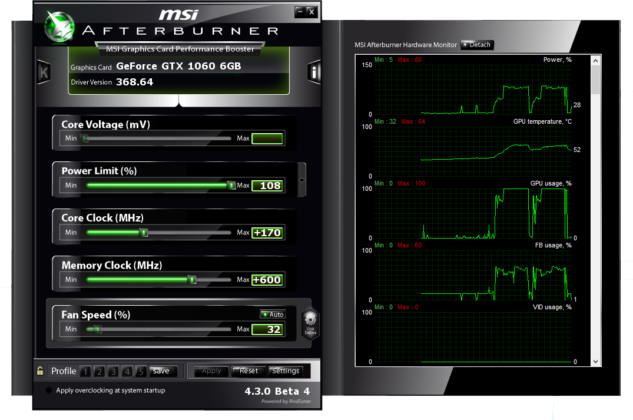Select profile slot 5
This screenshot has height=420, width=633.
141,371
